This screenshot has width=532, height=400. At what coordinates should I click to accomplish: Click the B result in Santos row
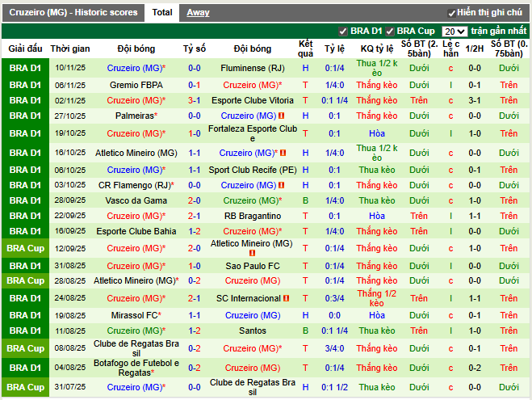click(x=305, y=331)
